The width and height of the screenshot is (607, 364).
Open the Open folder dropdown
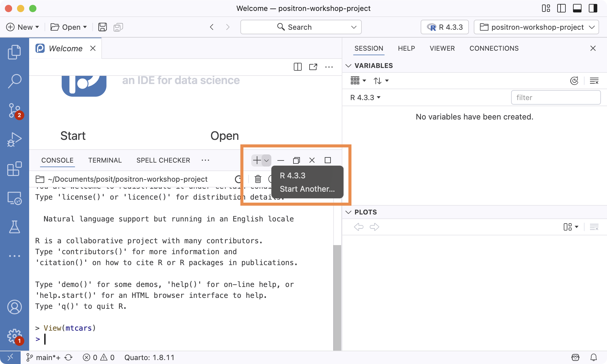coord(69,27)
